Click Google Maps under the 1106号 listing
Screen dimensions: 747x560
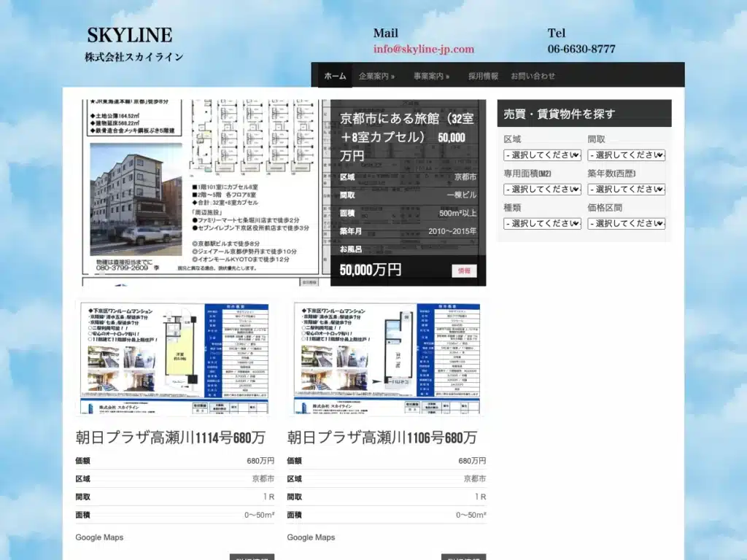(x=311, y=537)
